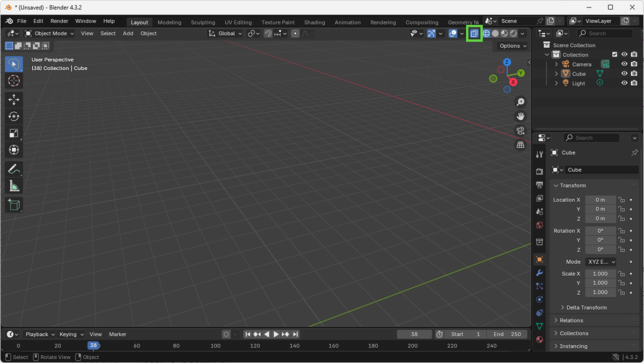
Task: Open the Tool properties tab
Action: tap(539, 155)
